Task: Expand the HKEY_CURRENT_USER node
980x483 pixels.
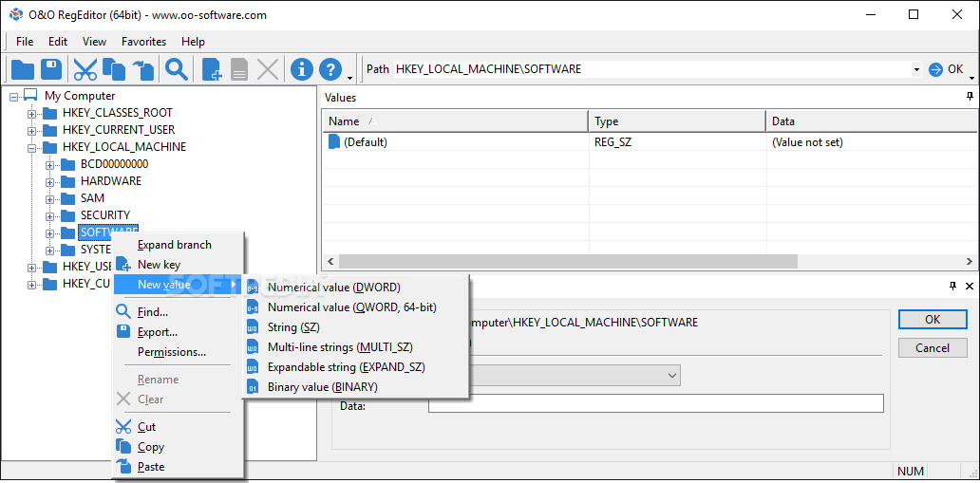Action: coord(32,131)
